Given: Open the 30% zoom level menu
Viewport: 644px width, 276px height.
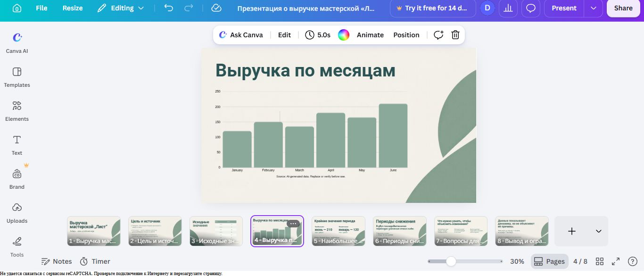Looking at the screenshot, I should click(x=517, y=261).
